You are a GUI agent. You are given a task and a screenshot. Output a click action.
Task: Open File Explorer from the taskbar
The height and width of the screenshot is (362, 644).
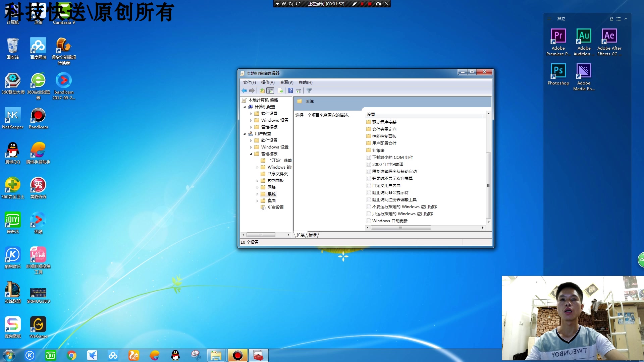[216, 355]
